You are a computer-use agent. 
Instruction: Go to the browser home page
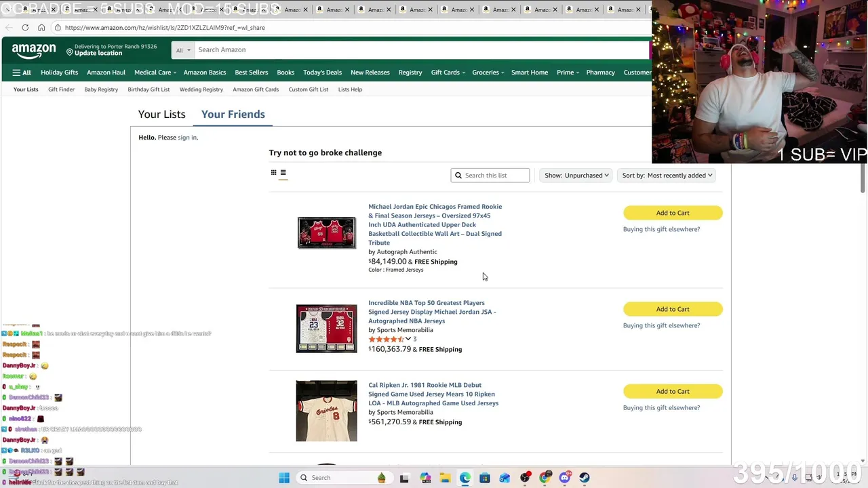(41, 28)
